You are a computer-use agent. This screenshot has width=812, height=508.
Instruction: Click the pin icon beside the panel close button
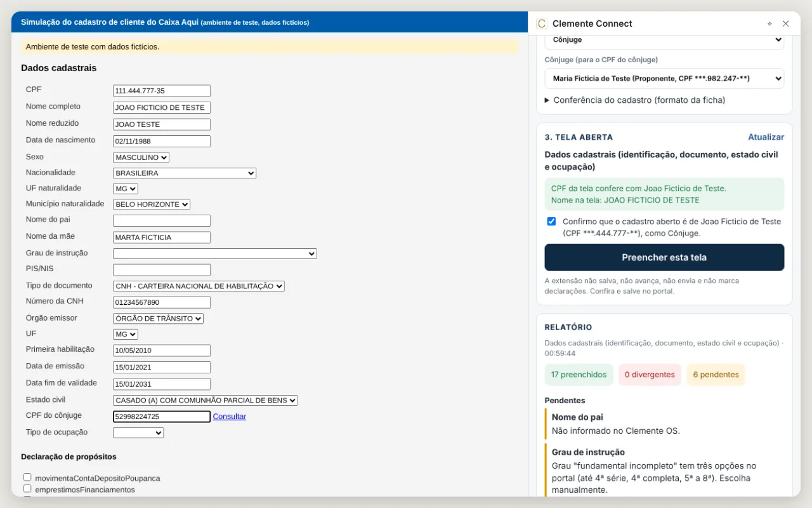point(770,23)
